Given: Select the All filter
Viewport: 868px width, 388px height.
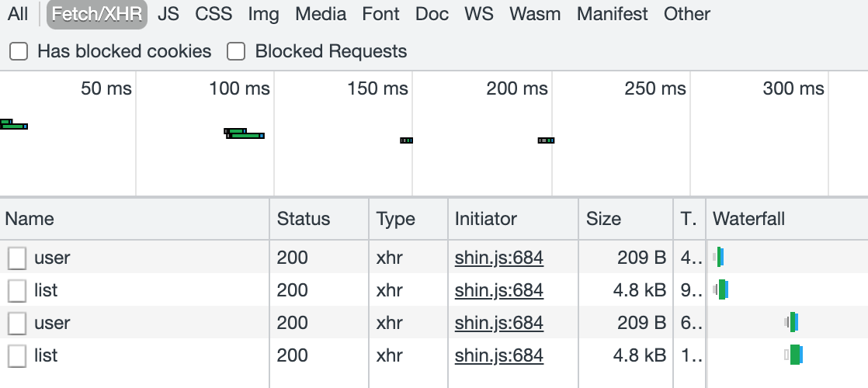Looking at the screenshot, I should pos(18,14).
